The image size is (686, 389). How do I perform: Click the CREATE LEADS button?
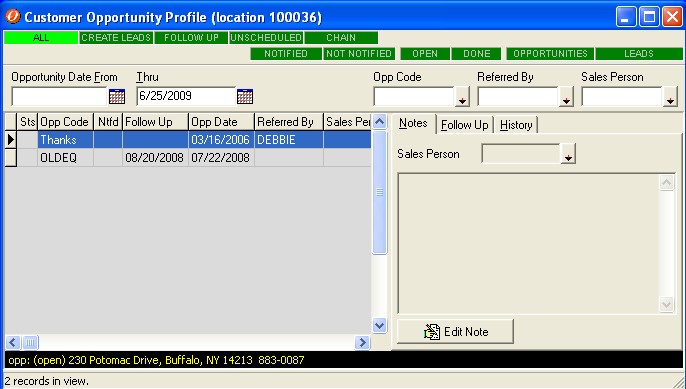pos(116,38)
